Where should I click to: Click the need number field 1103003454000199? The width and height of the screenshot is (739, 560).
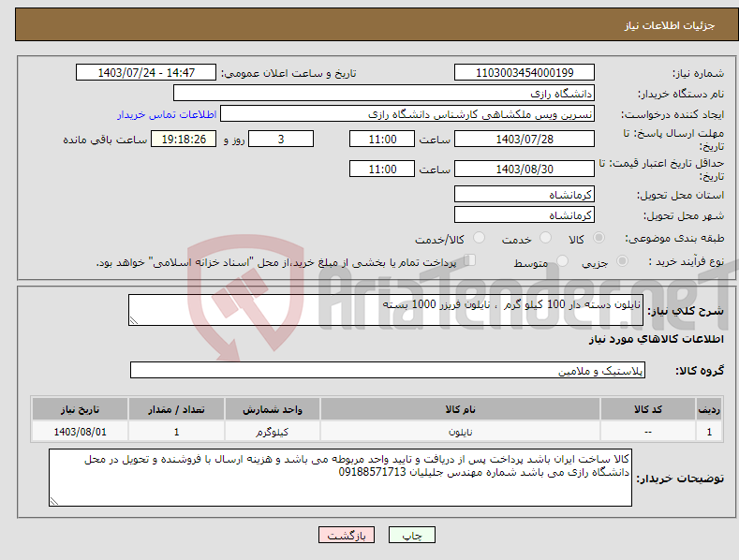click(525, 73)
